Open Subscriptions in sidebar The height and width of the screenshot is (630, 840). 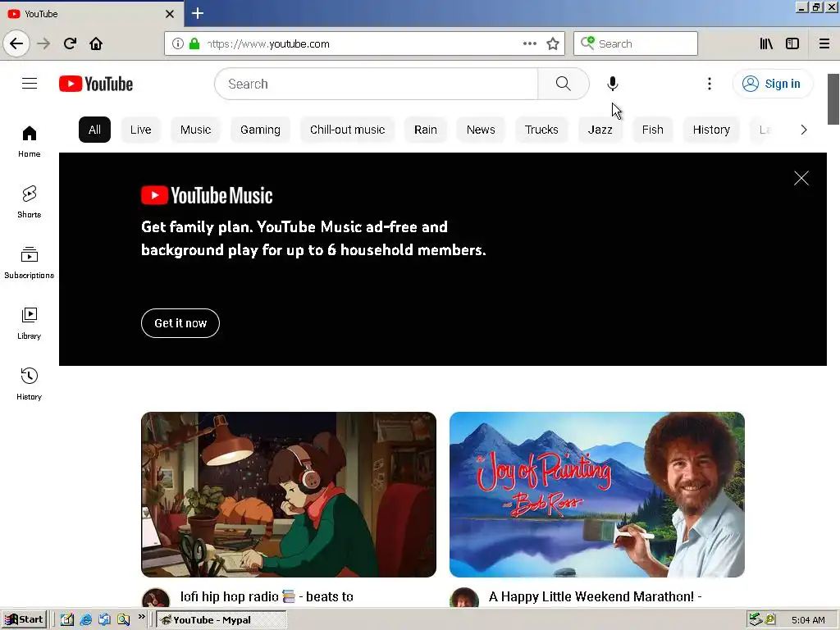click(x=30, y=262)
